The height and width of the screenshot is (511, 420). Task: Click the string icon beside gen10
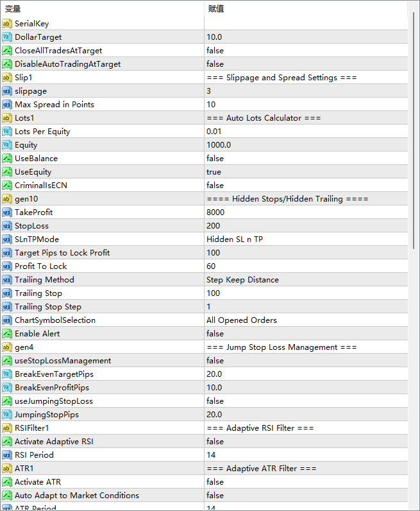pos(7,199)
